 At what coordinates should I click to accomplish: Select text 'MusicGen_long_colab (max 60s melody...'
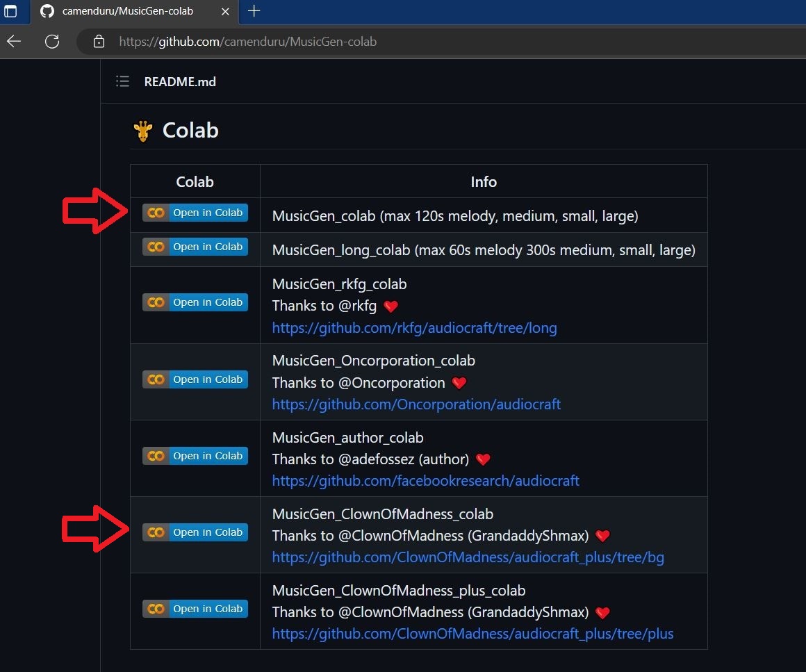pos(484,250)
